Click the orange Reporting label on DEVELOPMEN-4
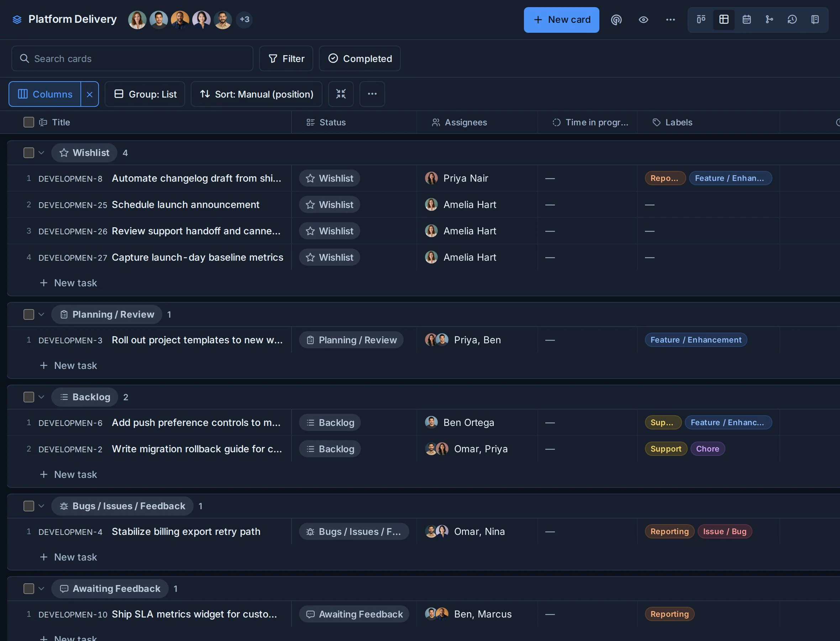 pos(669,531)
